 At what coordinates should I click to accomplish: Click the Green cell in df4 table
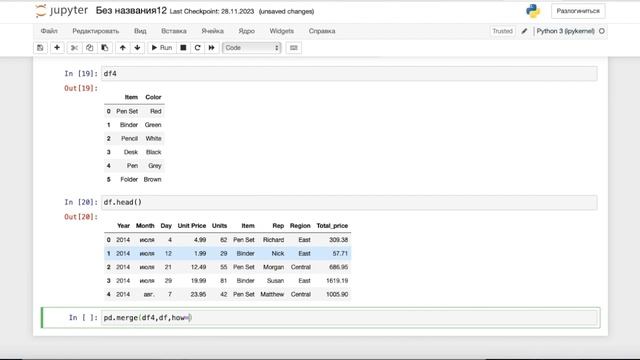[x=153, y=125]
